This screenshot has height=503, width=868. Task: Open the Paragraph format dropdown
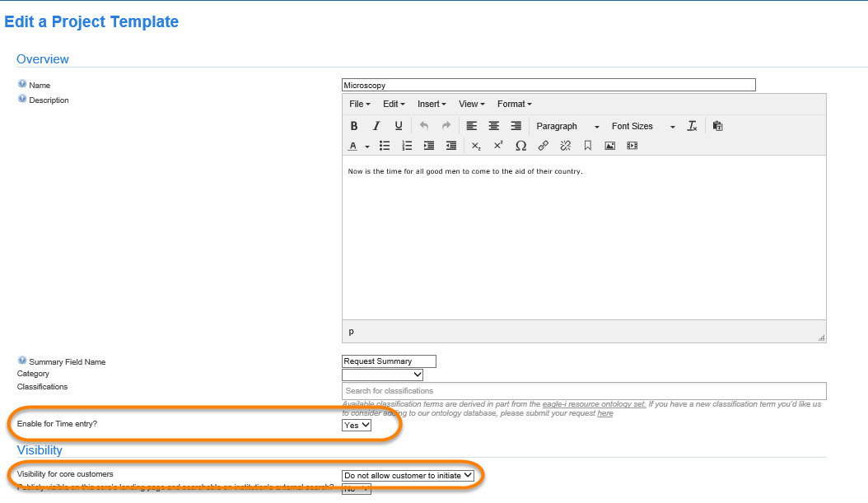click(567, 126)
